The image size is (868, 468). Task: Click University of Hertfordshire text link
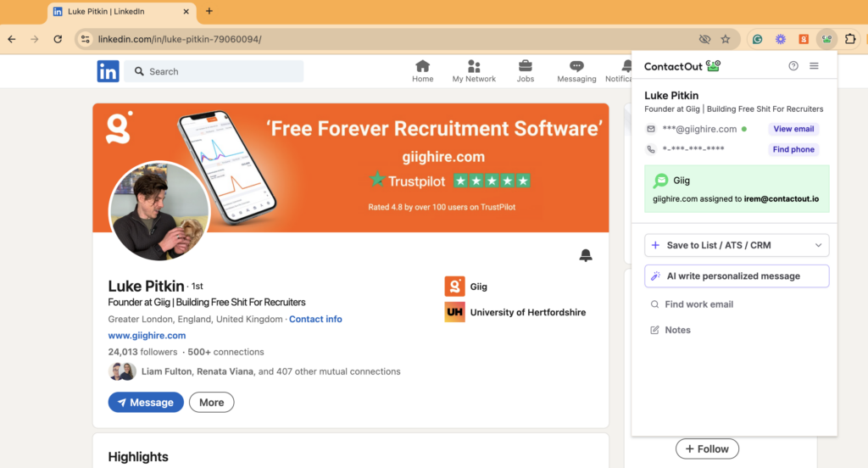pos(527,312)
